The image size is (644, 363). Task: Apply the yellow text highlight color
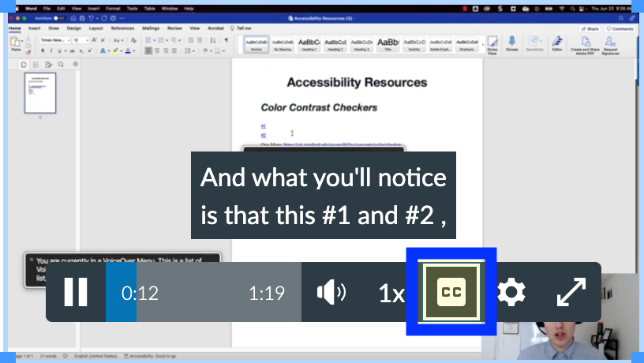[115, 51]
